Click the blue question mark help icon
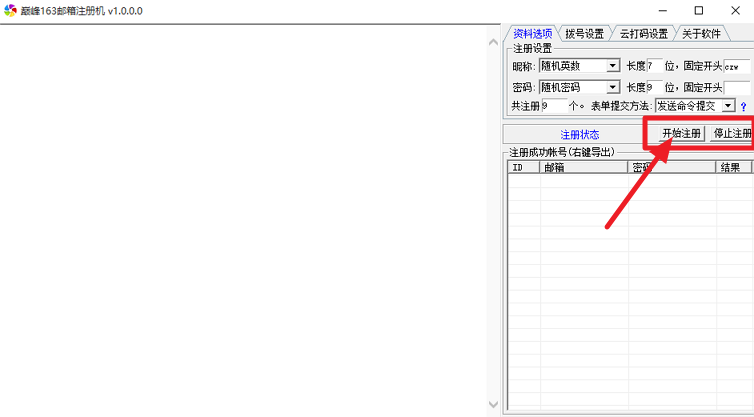Viewport: 754px width, 417px height. coord(743,107)
